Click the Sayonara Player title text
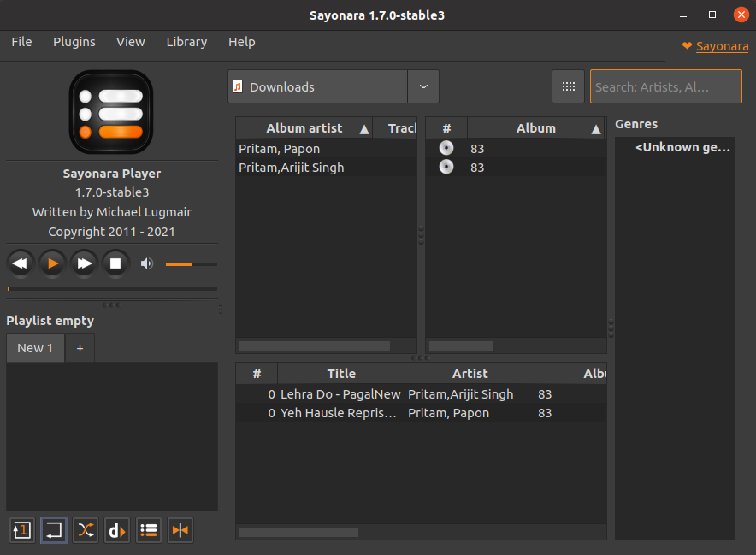Image resolution: width=756 pixels, height=555 pixels. click(x=112, y=174)
